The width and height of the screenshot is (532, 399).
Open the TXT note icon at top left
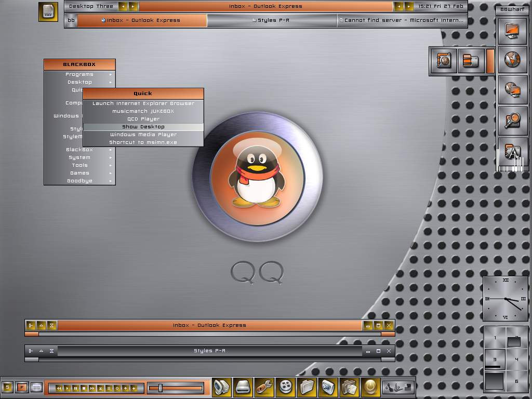coord(48,11)
